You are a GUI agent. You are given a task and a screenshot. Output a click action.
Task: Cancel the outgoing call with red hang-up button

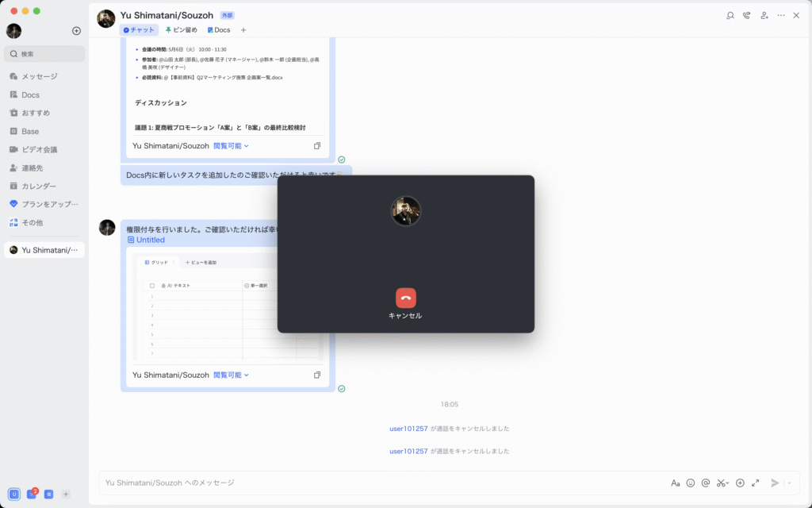coord(405,298)
